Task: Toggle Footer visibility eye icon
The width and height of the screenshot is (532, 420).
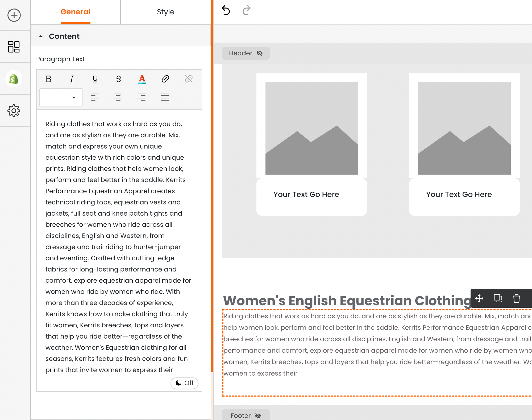Action: [258, 415]
